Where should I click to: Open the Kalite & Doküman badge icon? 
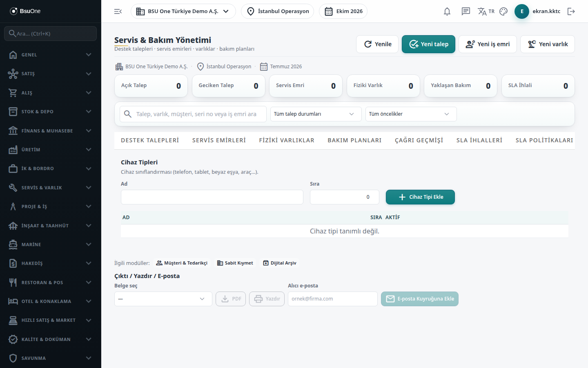(x=13, y=339)
